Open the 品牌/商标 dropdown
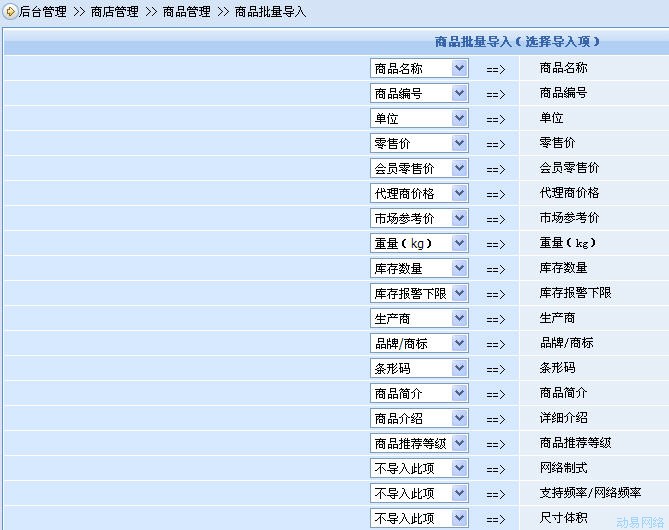The height and width of the screenshot is (530, 669). 418,343
